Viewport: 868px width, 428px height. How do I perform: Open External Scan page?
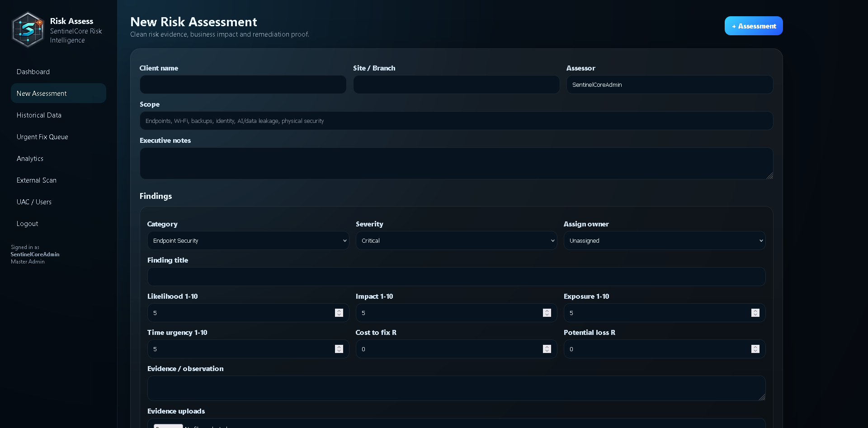(x=58, y=180)
